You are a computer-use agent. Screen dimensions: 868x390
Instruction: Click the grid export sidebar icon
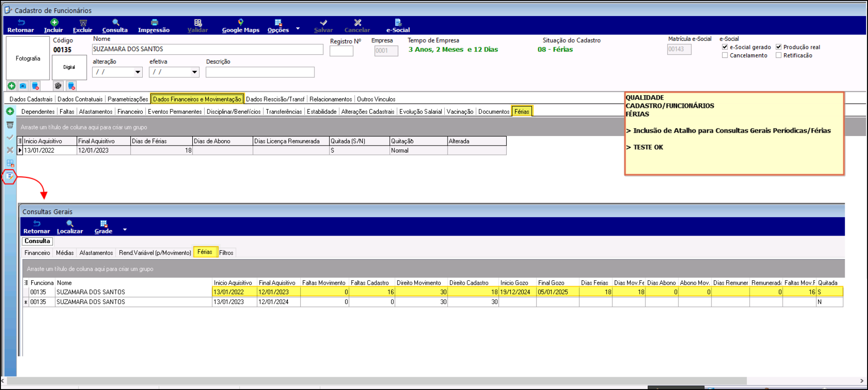pos(10,163)
